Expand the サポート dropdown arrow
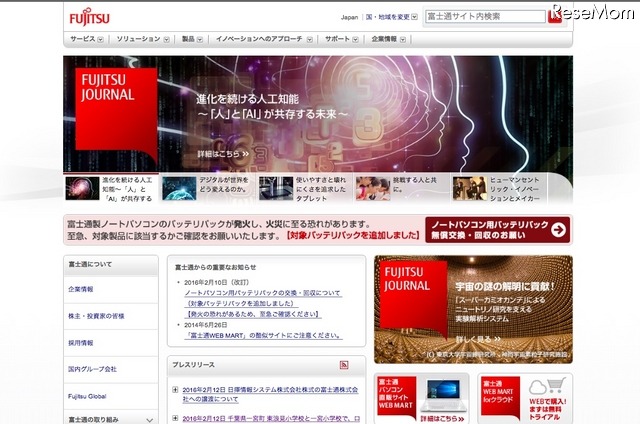Screen dimensions: 640x424 356,40
